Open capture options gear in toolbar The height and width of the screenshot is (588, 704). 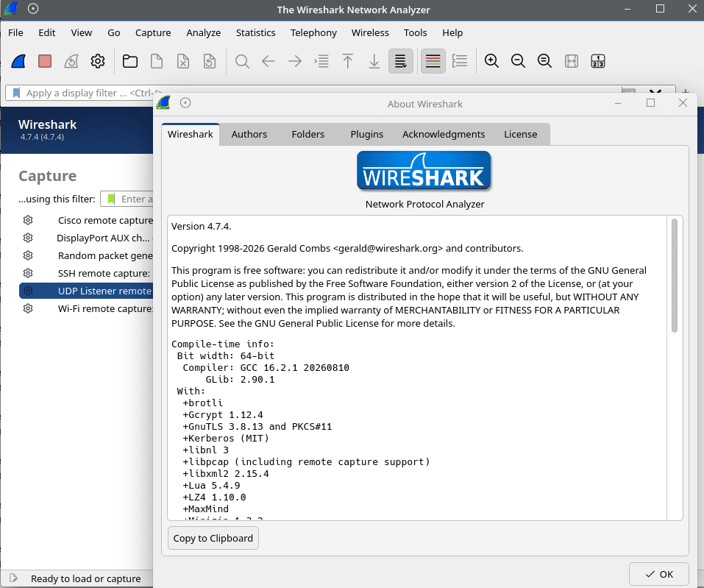click(x=98, y=61)
